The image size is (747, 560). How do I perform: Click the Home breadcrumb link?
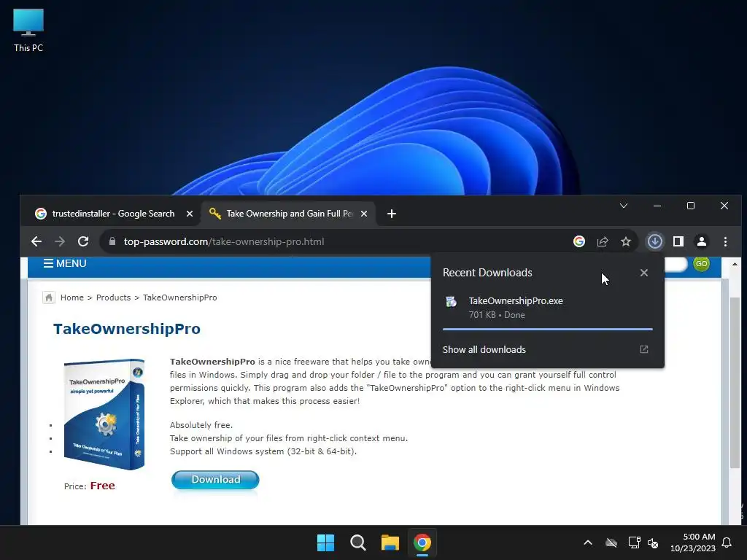pyautogui.click(x=72, y=297)
